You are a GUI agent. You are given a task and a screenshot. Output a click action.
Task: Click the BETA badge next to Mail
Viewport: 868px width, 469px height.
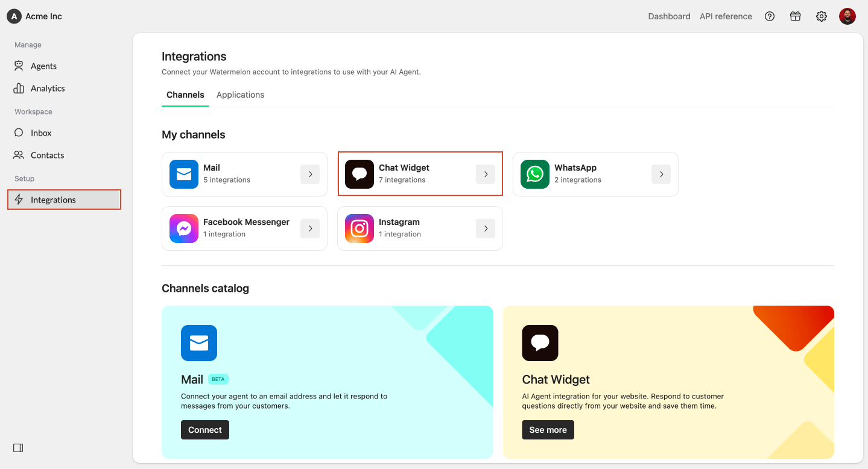coord(218,379)
